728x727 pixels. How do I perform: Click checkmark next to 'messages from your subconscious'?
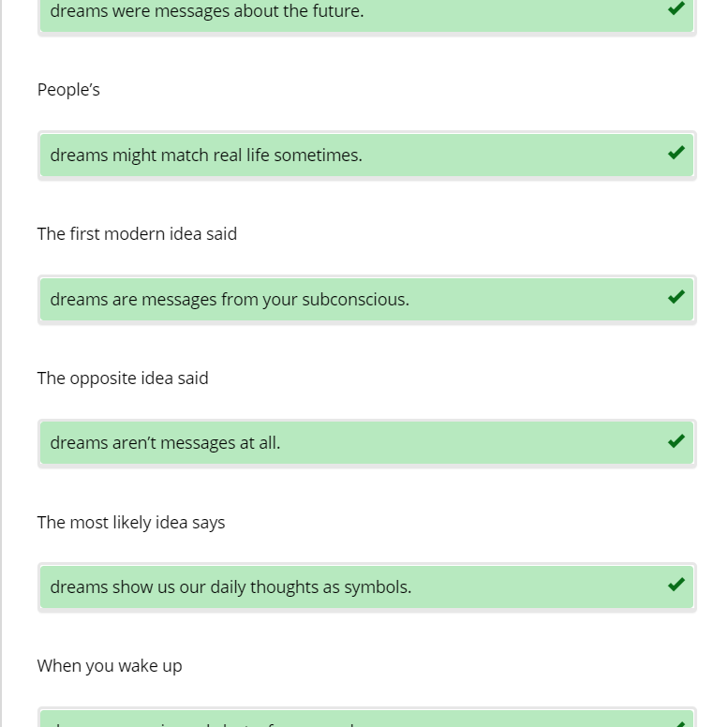(x=676, y=297)
